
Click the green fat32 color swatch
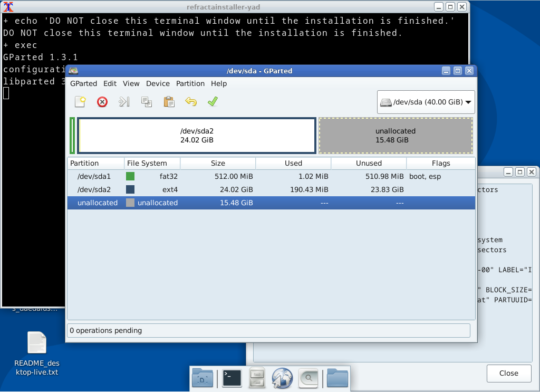130,176
